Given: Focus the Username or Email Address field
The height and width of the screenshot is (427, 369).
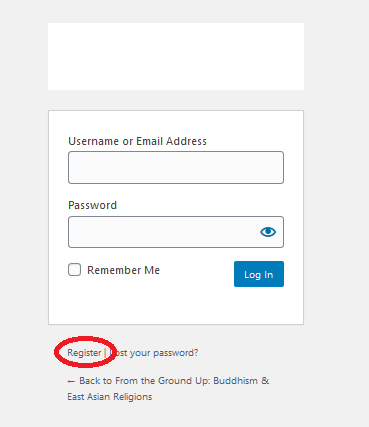Looking at the screenshot, I should coord(176,167).
